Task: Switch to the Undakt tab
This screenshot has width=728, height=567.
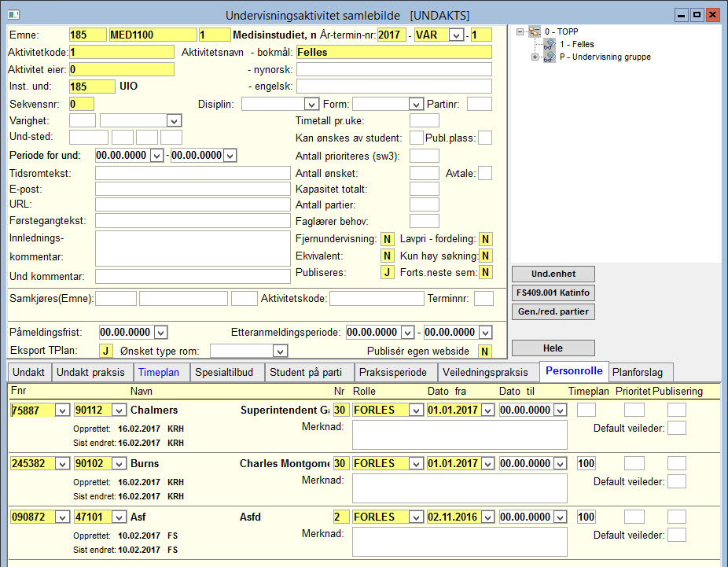Action: point(29,373)
